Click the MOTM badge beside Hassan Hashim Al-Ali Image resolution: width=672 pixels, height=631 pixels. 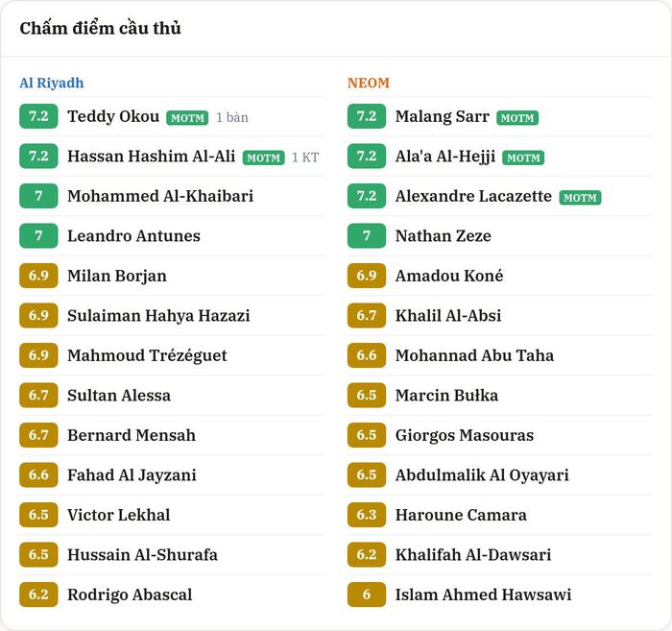264,158
